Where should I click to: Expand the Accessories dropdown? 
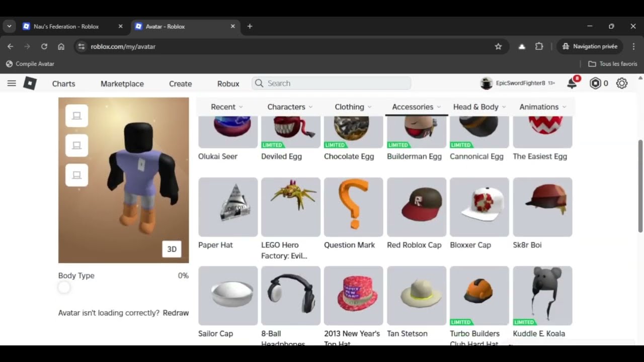(x=417, y=107)
